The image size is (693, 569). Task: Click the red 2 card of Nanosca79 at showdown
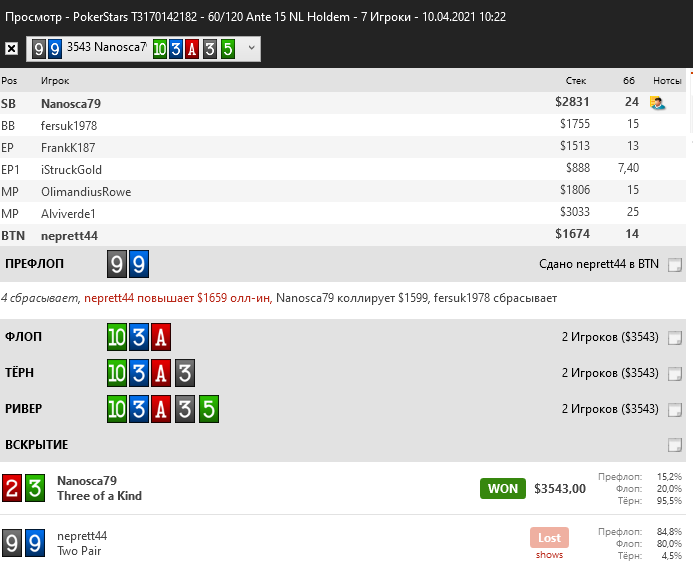[12, 488]
